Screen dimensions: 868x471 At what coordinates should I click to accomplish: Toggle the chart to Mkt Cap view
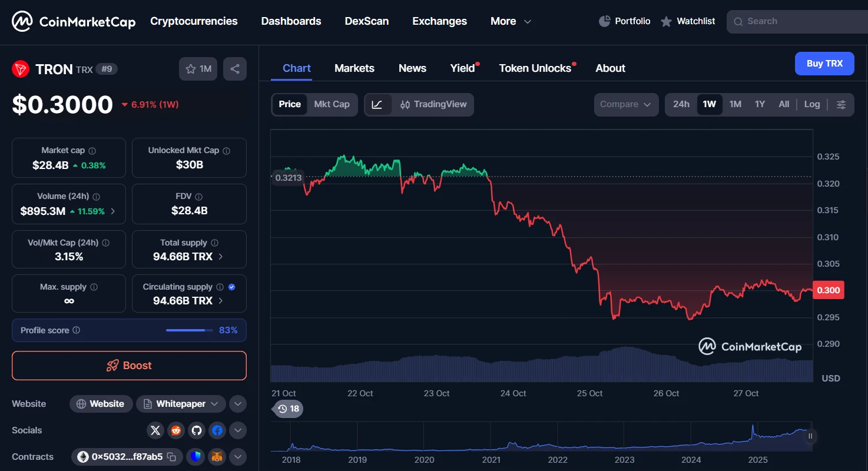click(332, 104)
